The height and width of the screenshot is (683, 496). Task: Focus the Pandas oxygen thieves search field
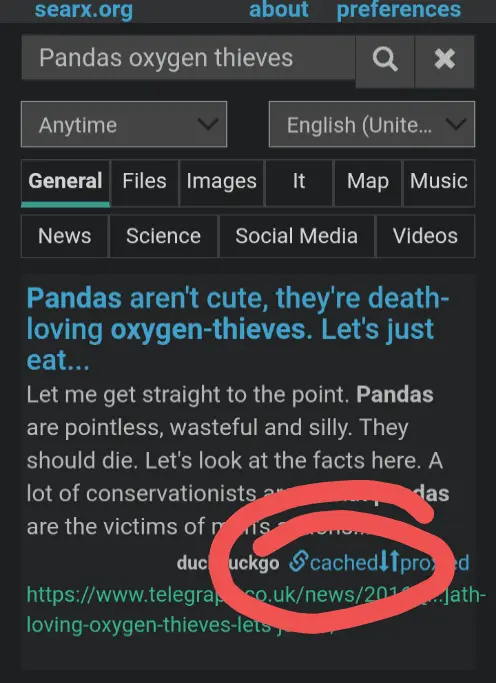[x=189, y=57]
